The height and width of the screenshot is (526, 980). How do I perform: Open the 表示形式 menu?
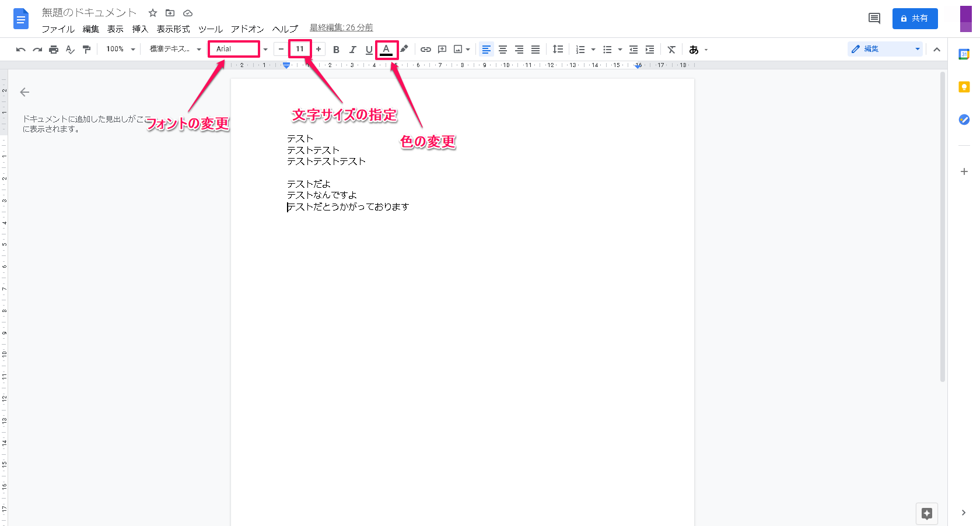pyautogui.click(x=173, y=29)
